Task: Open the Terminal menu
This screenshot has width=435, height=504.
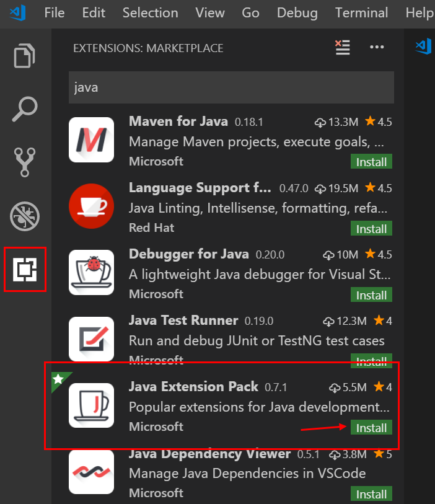Action: pyautogui.click(x=362, y=13)
